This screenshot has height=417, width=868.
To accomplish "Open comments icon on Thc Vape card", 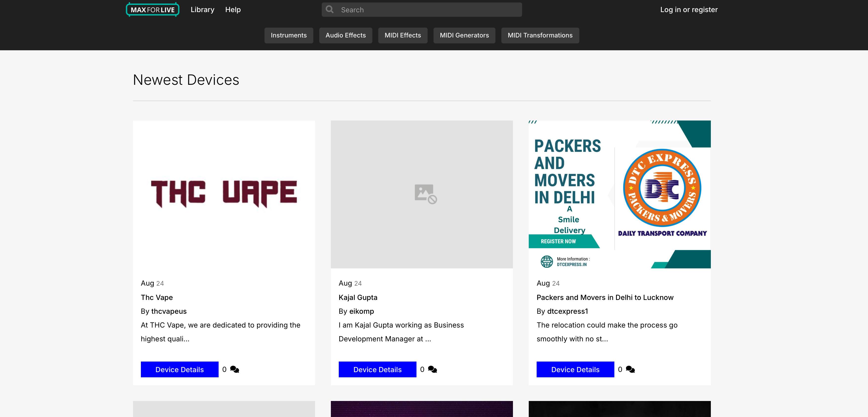I will point(235,369).
